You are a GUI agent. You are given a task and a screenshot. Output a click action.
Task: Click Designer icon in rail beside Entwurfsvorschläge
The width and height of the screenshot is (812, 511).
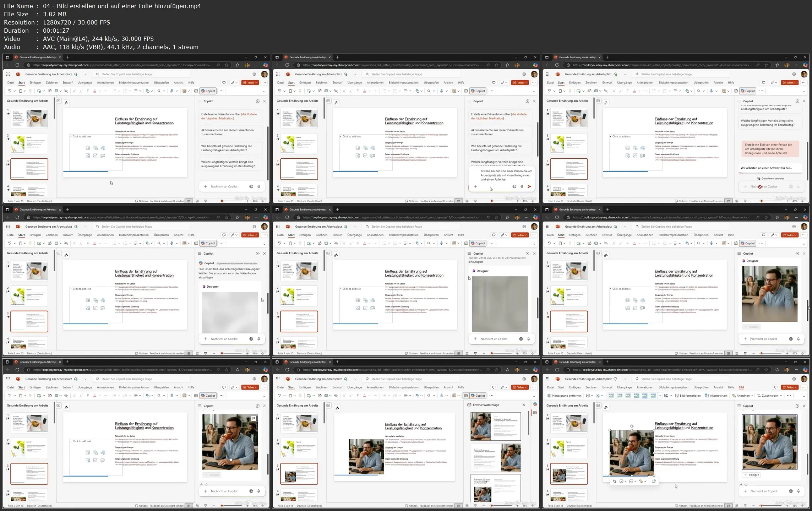coord(535,412)
